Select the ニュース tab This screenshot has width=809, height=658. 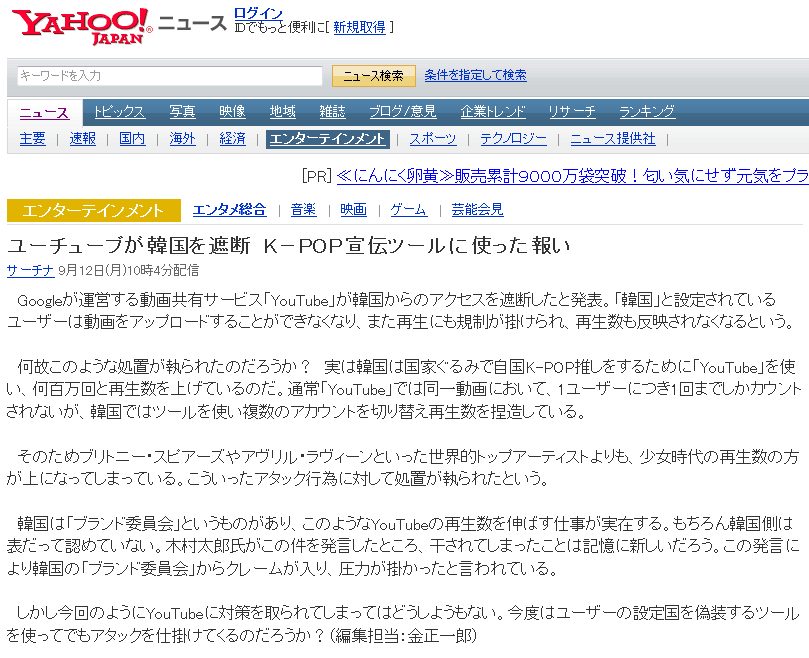coord(44,113)
